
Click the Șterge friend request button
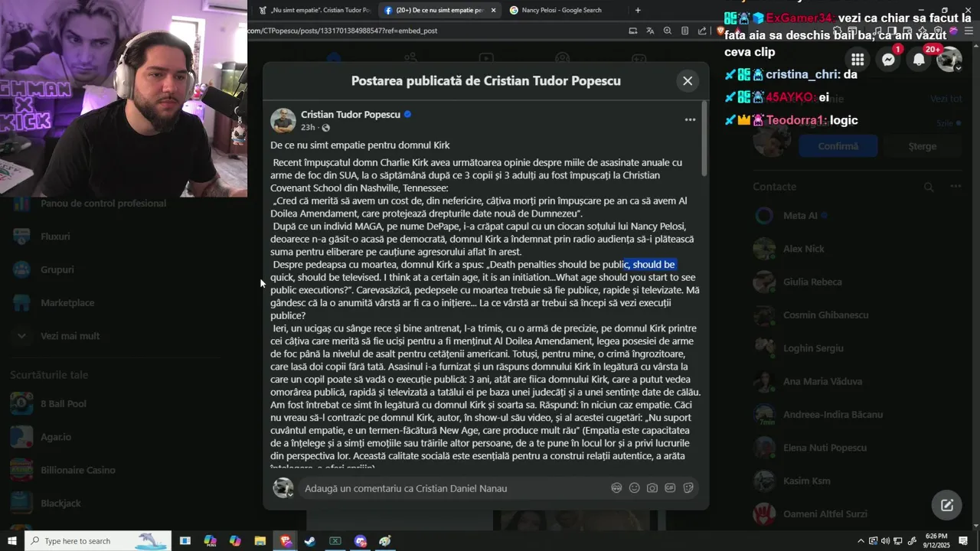(x=922, y=145)
